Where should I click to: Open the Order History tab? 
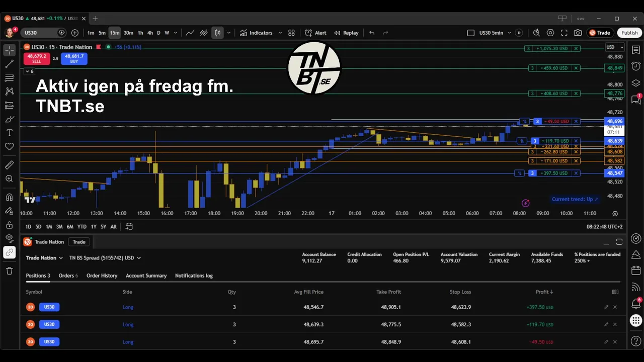(102, 276)
